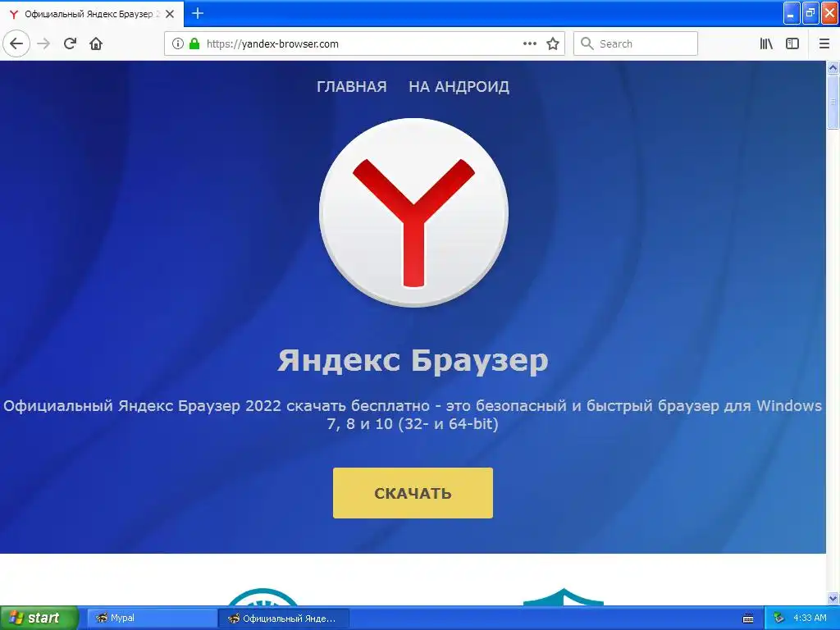Click the left teal feature icon below banner
Viewport: 840px width, 630px height.
[x=262, y=597]
